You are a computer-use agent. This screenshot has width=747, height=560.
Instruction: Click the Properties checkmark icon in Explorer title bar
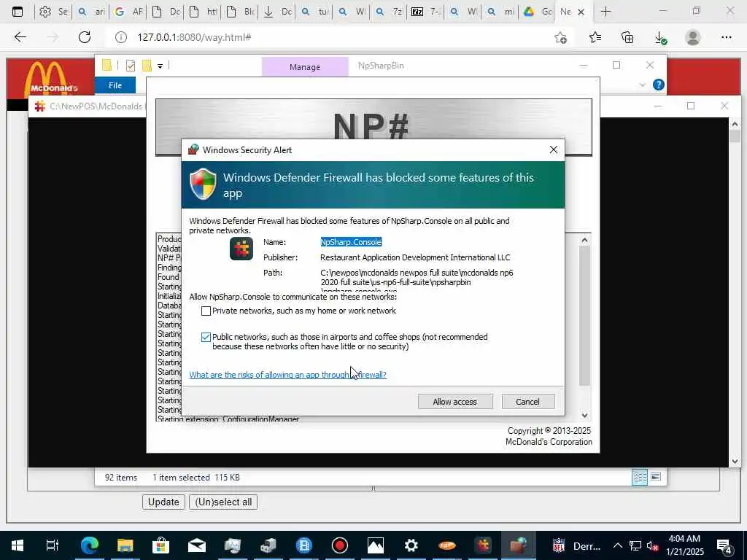(x=130, y=66)
